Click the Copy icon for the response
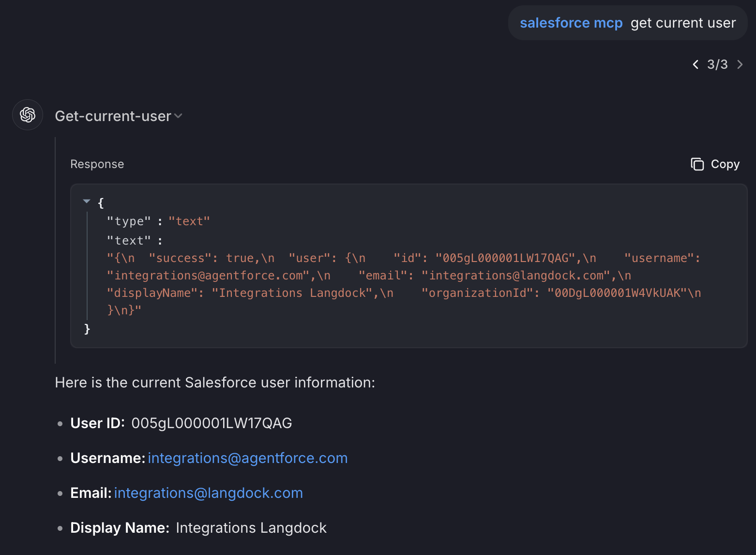Image resolution: width=756 pixels, height=555 pixels. click(697, 164)
